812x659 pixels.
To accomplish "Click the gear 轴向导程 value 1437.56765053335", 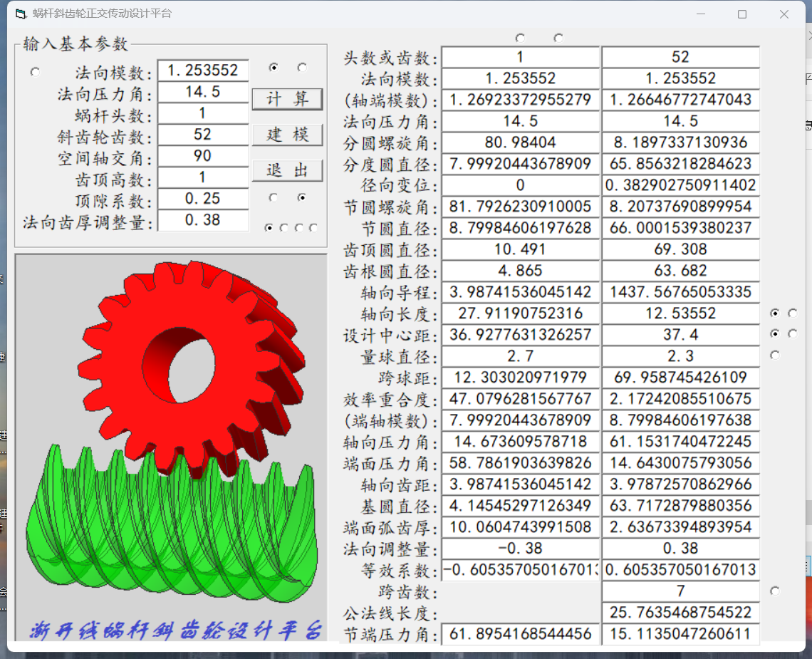I will coord(680,292).
